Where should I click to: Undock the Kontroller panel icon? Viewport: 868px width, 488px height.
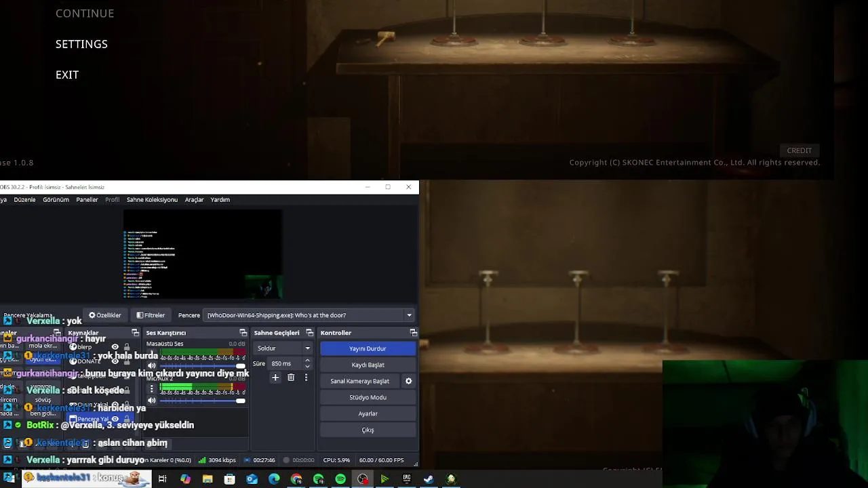click(x=413, y=333)
